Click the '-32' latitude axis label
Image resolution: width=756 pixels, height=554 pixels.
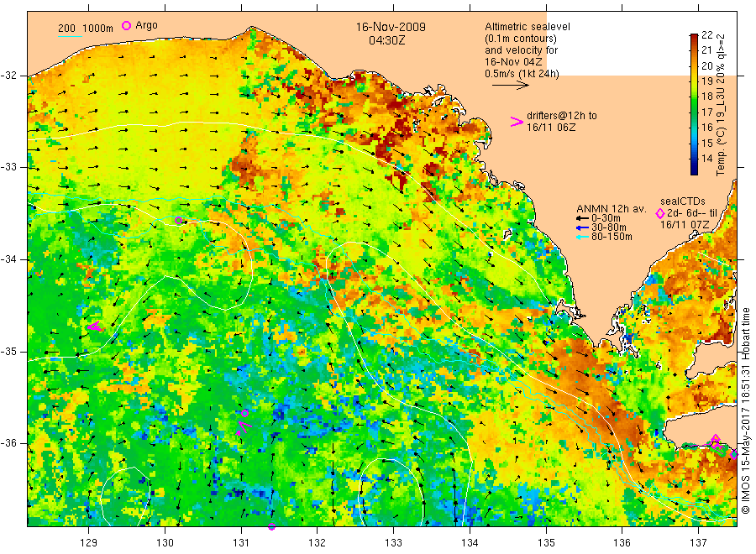(x=8, y=76)
